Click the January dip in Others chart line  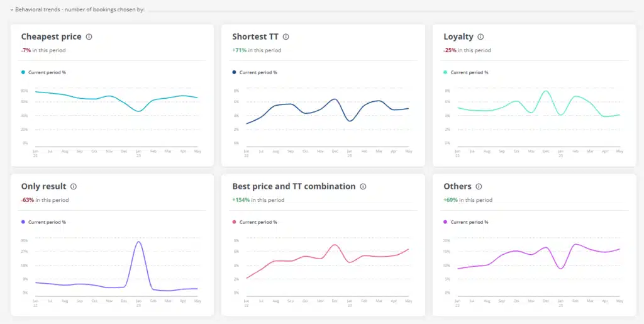click(560, 269)
